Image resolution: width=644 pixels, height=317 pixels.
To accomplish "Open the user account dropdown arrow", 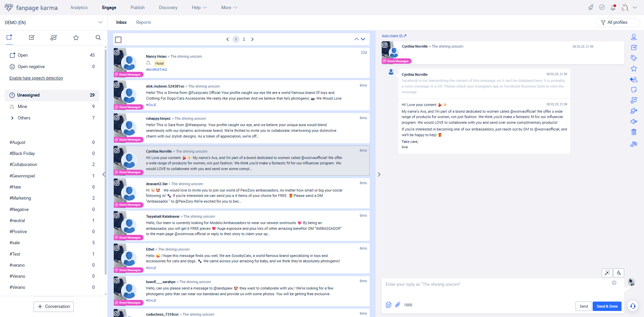I will pyautogui.click(x=635, y=7).
